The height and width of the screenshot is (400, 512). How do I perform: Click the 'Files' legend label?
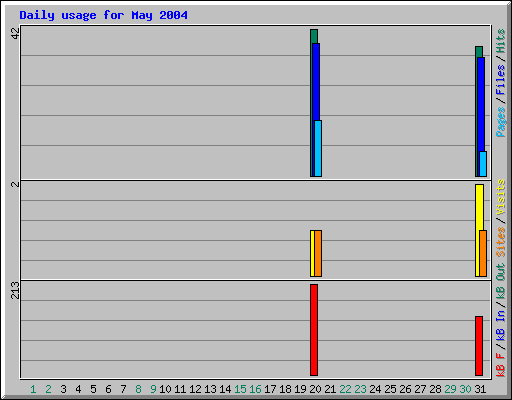[501, 80]
